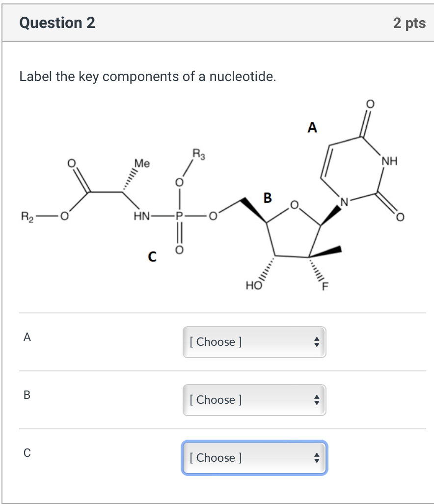The image size is (434, 504).
Task: Click the HO hydroxyl group label
Action: coord(254,285)
